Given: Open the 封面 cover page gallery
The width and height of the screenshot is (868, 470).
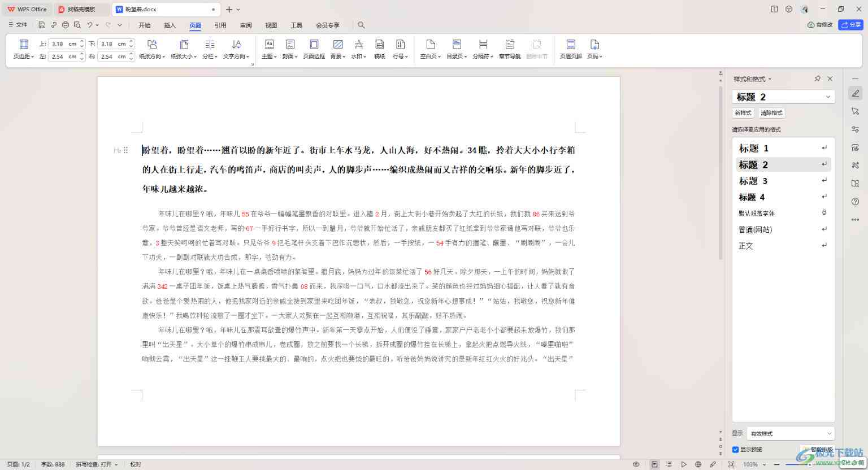Looking at the screenshot, I should [290, 49].
